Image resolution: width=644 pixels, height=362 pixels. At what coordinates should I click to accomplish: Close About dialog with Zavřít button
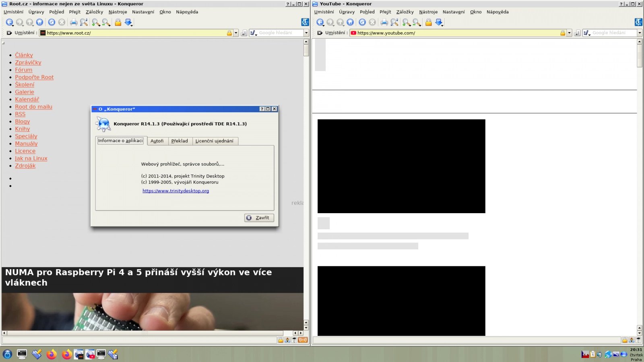(x=259, y=218)
